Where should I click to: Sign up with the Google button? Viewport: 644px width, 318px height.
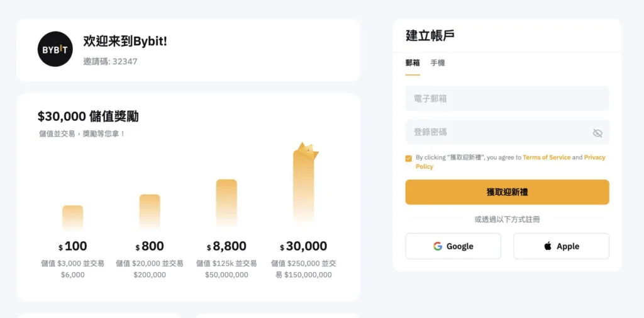point(453,246)
